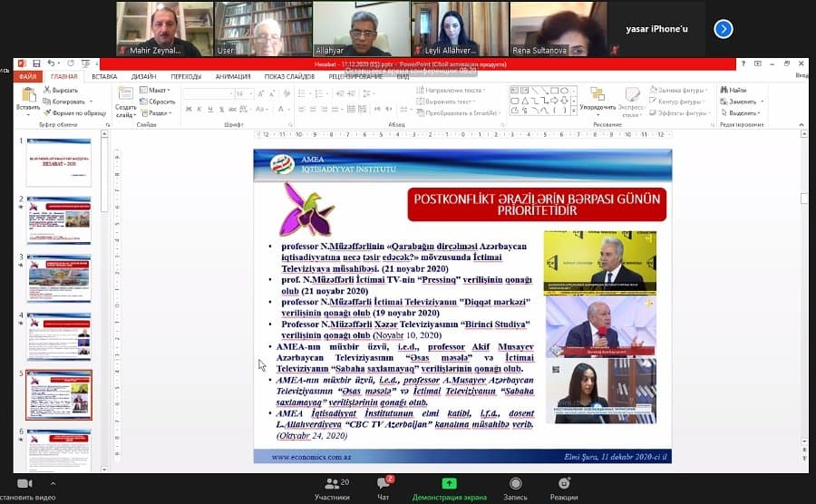Switch to АНИМАЦИЯ animation tab
This screenshot has height=504, width=816.
(x=233, y=76)
